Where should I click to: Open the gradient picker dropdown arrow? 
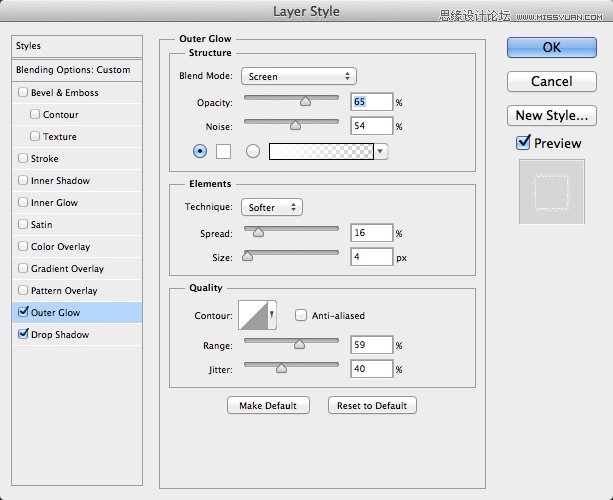tap(382, 151)
